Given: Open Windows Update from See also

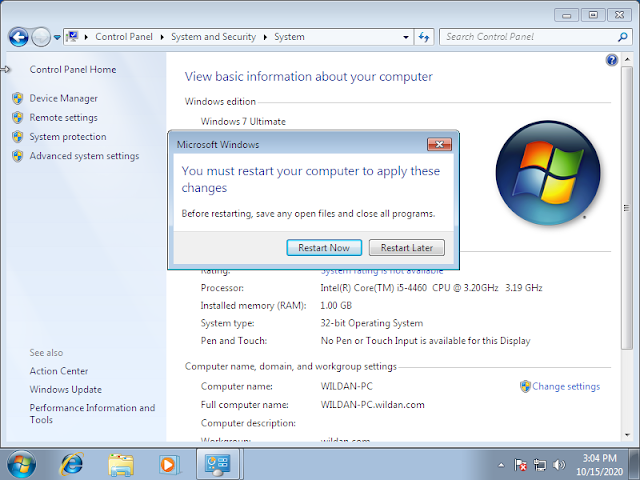Looking at the screenshot, I should click(65, 389).
